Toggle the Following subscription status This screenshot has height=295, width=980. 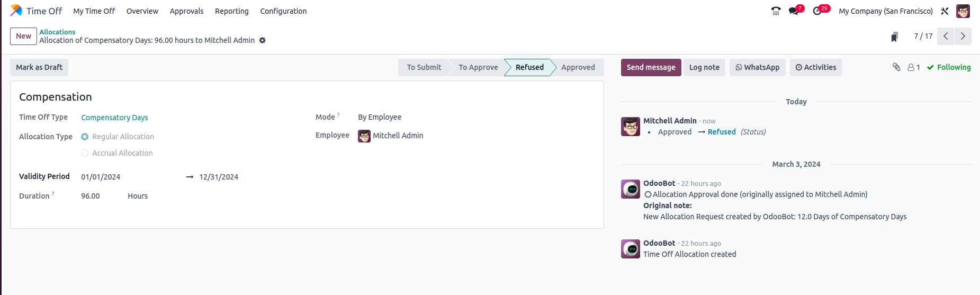click(949, 67)
